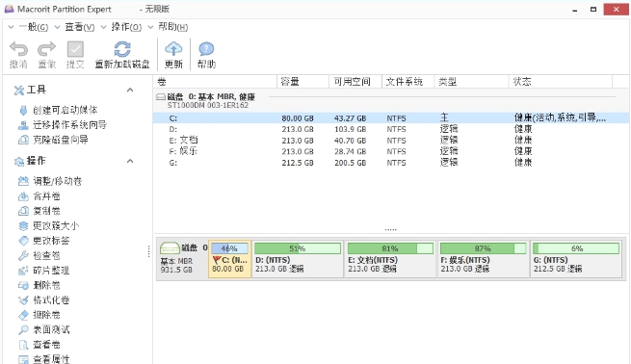
Task: Click the 200.5 GB free space cell
Action: (x=350, y=163)
